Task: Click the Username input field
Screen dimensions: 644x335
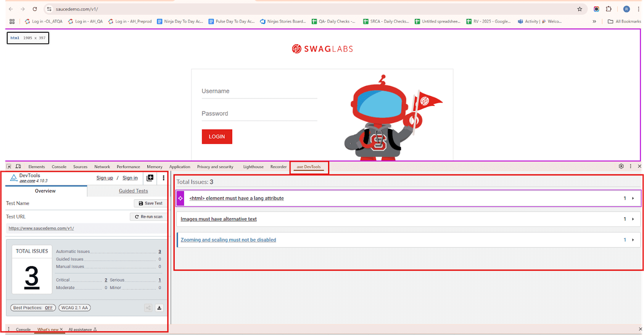Action: [259, 91]
